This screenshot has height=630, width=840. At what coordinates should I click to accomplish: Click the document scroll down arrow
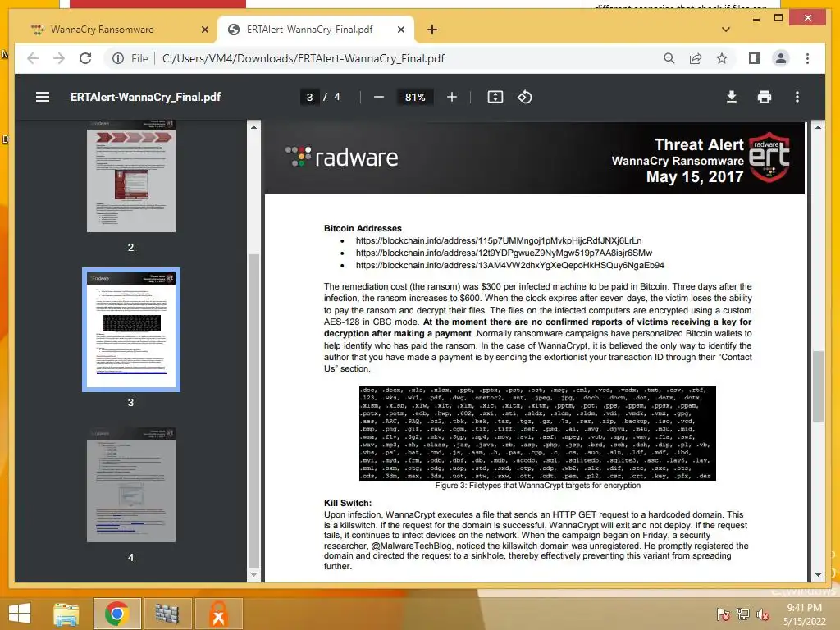[818, 575]
